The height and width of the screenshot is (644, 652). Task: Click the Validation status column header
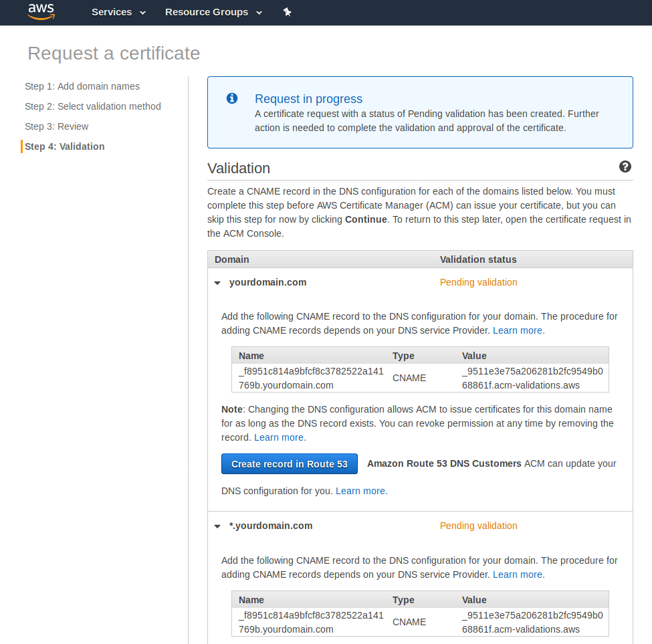click(x=478, y=259)
